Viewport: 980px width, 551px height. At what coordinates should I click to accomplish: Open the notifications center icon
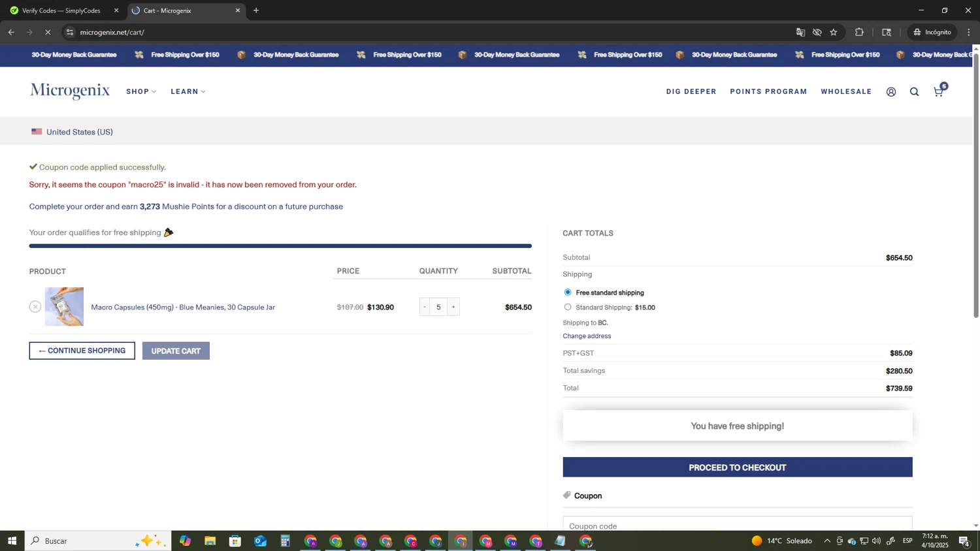click(x=964, y=541)
